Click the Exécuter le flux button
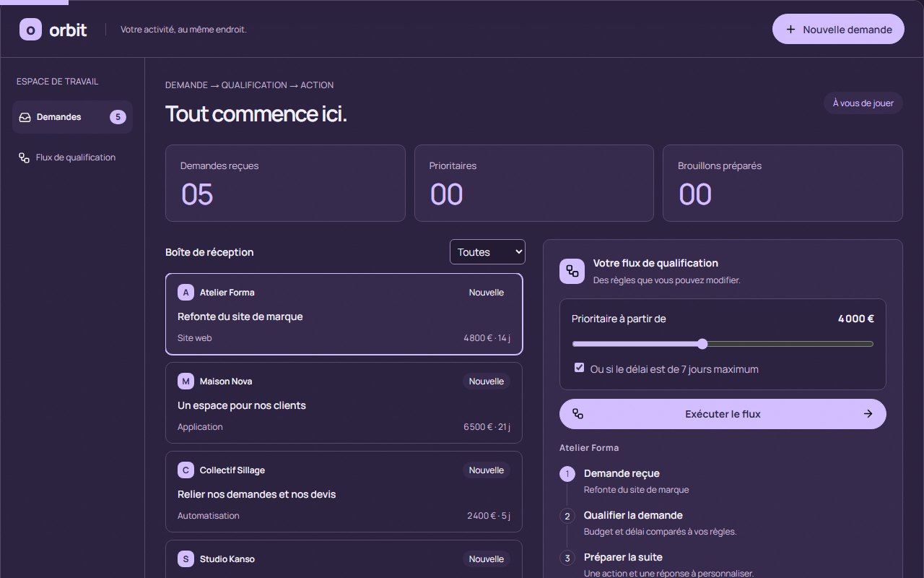924x578 pixels. point(723,414)
